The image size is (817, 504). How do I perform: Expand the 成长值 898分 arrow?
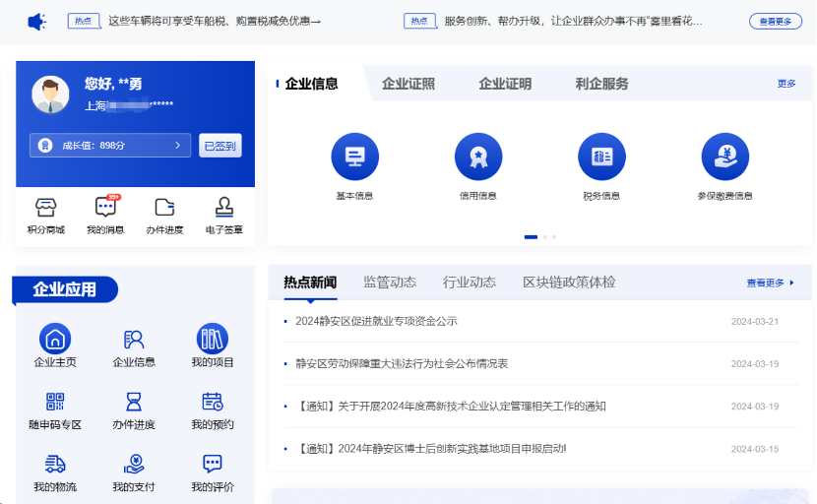point(177,146)
